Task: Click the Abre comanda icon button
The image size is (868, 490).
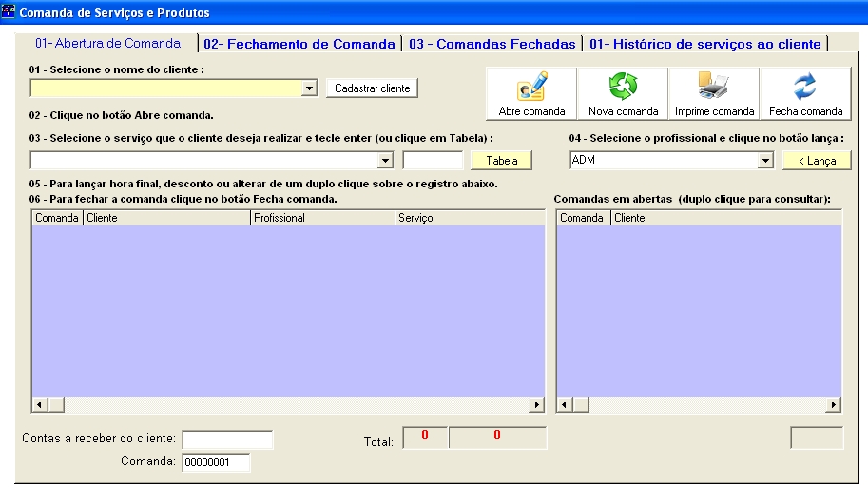Action: click(531, 93)
